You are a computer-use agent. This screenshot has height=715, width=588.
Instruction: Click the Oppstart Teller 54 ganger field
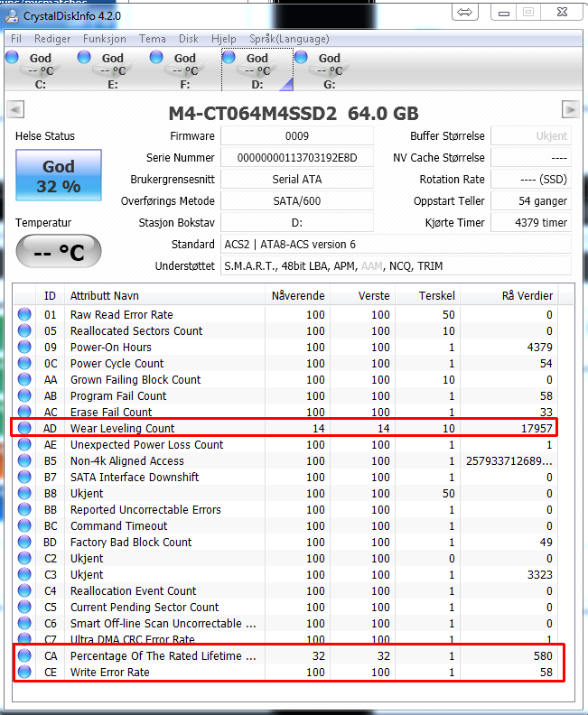[x=531, y=201]
